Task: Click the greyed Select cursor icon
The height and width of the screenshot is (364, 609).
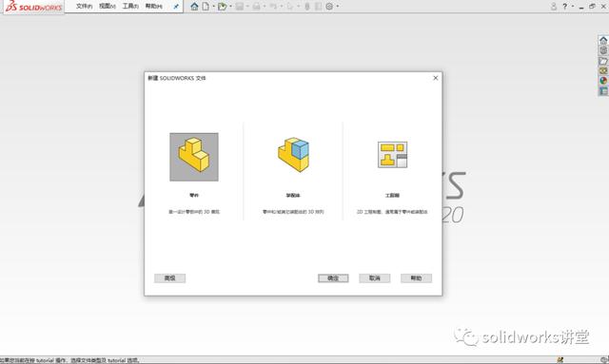Action: 290,7
